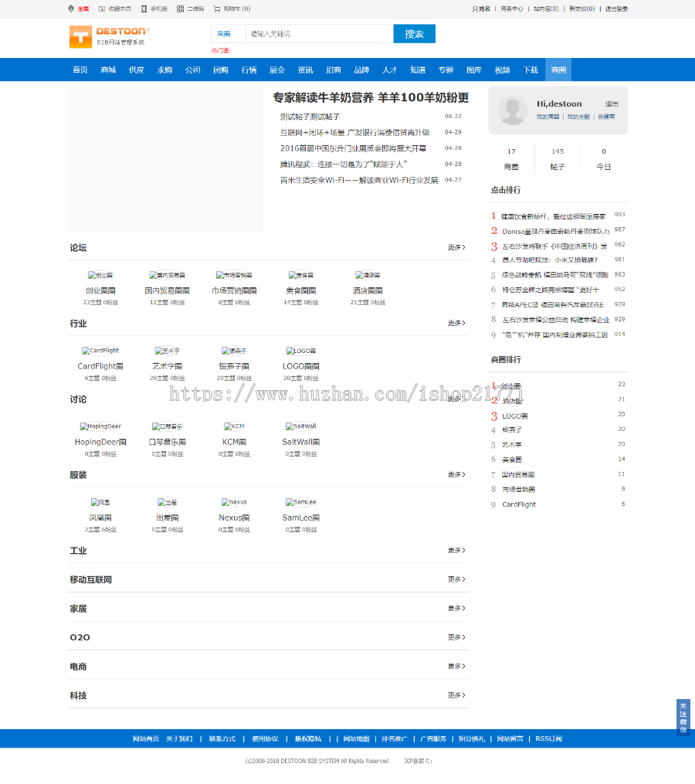Click the 国内贸易圈 group image
The image size is (695, 784).
167,275
